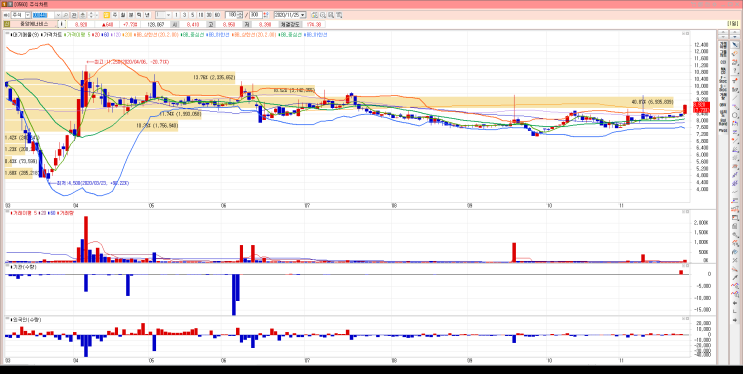Click the 174.38 strength value
This screenshot has height=374, width=743.
pyautogui.click(x=314, y=24)
